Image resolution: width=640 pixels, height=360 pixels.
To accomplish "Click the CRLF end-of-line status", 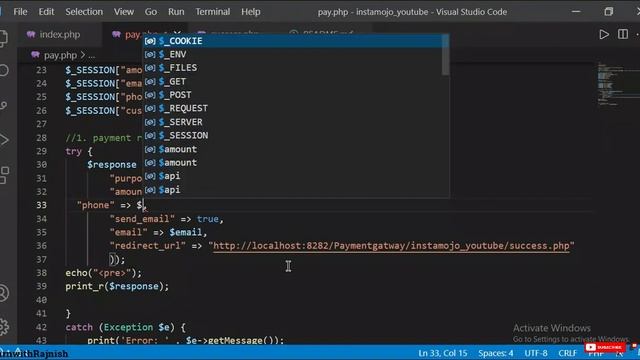I will (567, 353).
